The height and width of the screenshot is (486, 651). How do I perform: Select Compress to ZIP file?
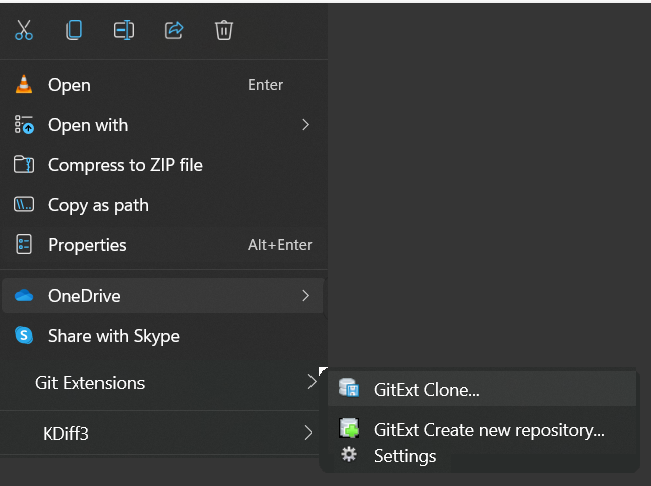(x=125, y=165)
